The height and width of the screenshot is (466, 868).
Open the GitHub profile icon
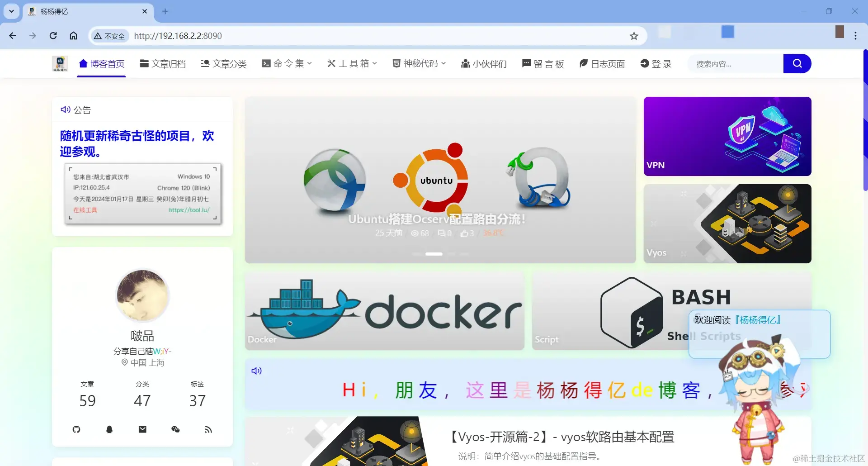(x=76, y=429)
